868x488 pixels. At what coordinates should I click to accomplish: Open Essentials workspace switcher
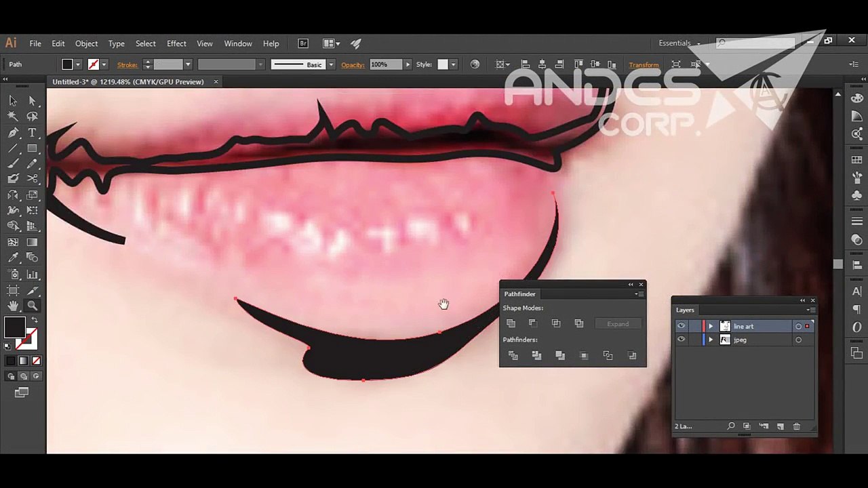pyautogui.click(x=679, y=43)
